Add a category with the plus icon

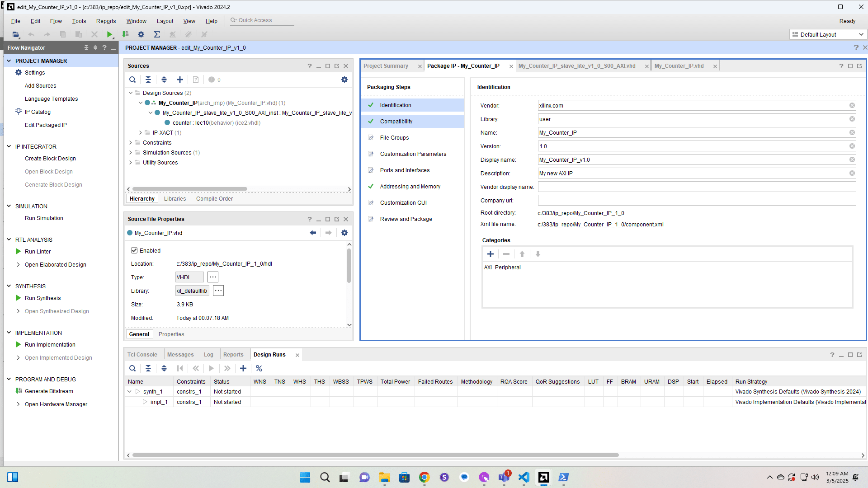(491, 254)
